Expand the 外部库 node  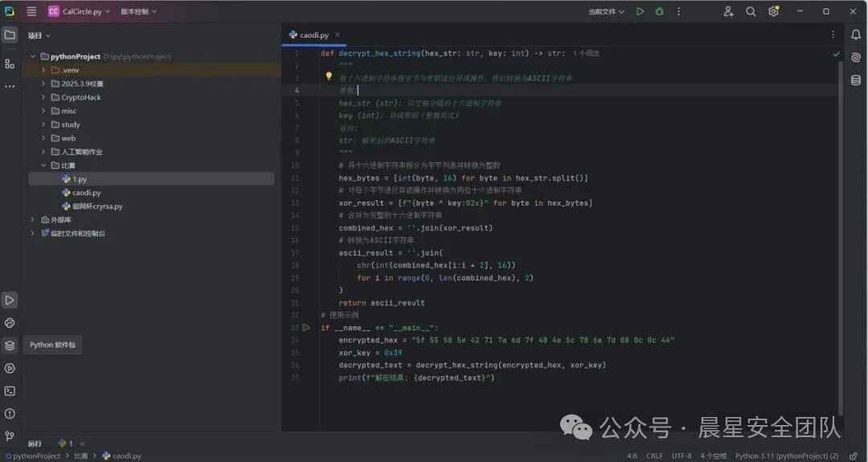coord(33,219)
